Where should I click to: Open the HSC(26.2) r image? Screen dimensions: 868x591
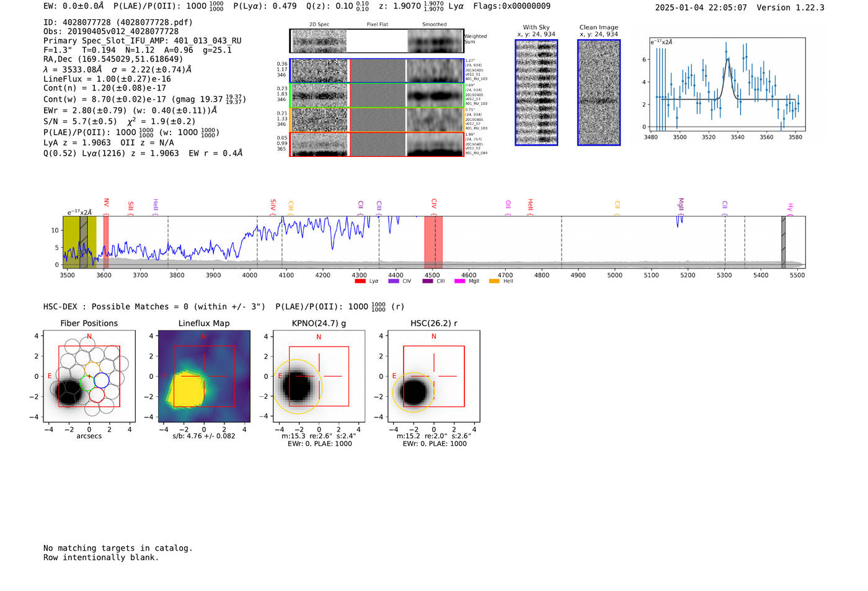(x=433, y=376)
